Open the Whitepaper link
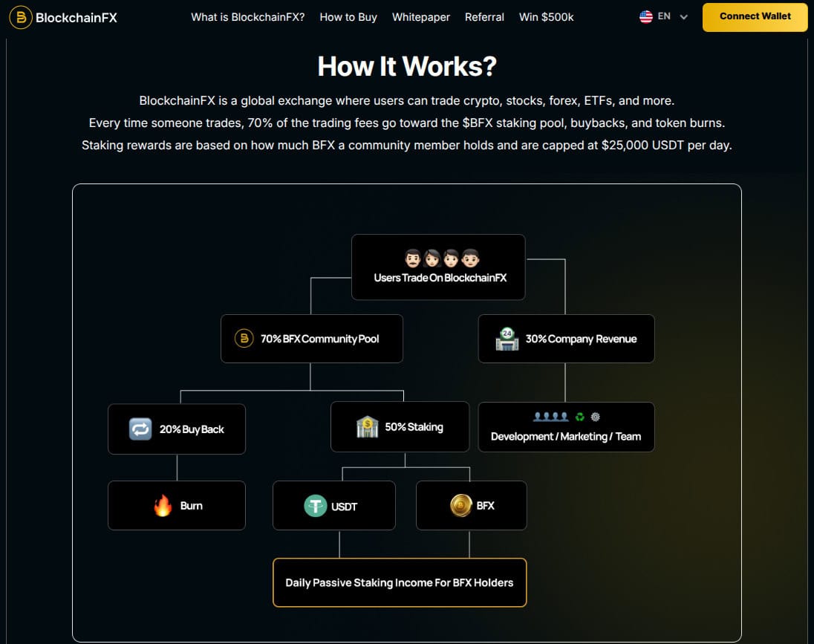Image resolution: width=814 pixels, height=644 pixels. (x=420, y=17)
